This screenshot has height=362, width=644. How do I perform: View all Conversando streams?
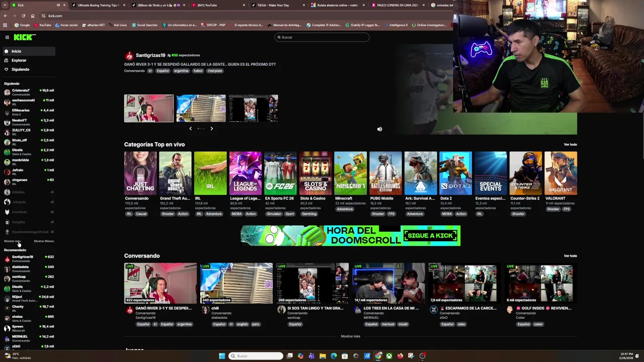[570, 256]
